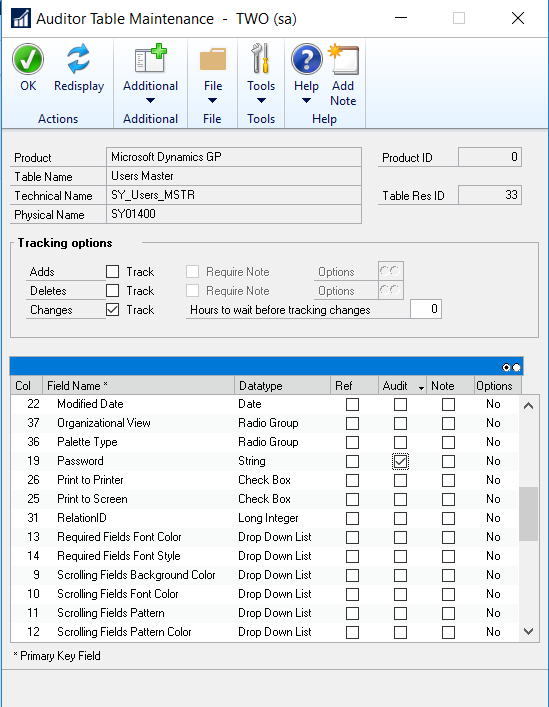Image resolution: width=549 pixels, height=707 pixels.
Task: Select the Organizational View field name
Action: coord(104,423)
